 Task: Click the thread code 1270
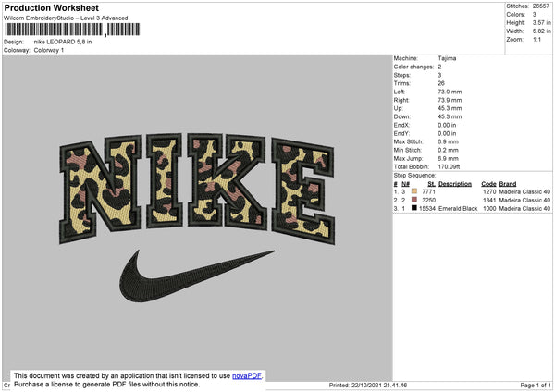pyautogui.click(x=489, y=191)
